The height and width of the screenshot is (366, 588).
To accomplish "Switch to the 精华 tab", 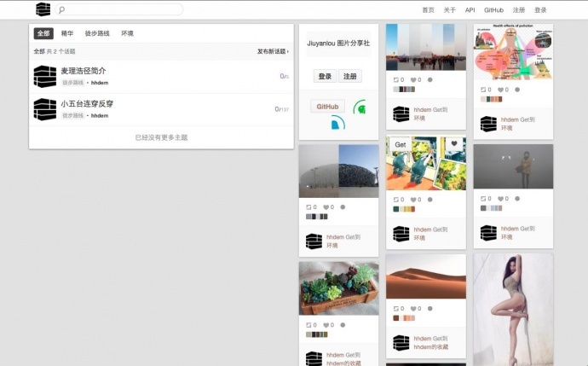I will click(x=67, y=33).
